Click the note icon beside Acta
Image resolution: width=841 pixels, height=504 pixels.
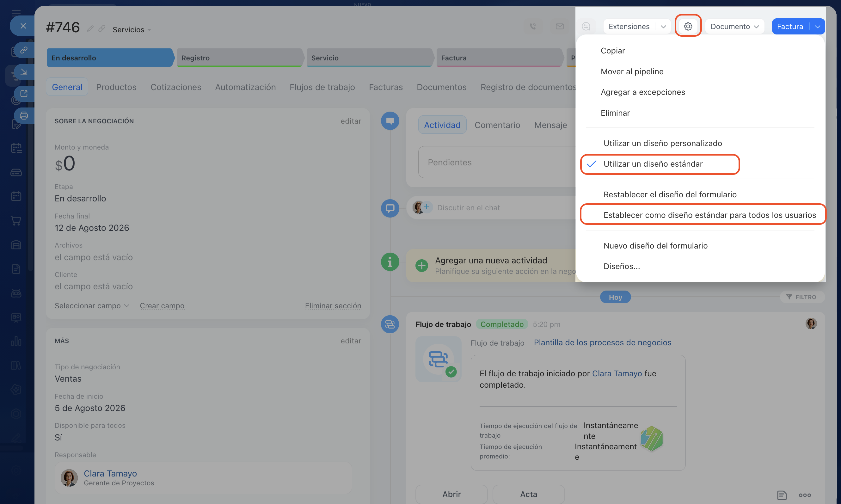[x=782, y=495]
